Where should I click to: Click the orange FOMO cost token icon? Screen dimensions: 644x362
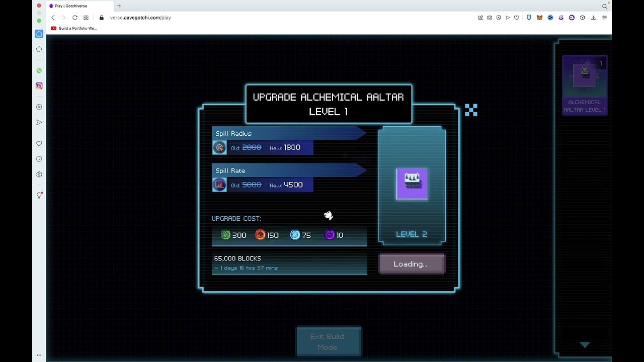(x=260, y=235)
